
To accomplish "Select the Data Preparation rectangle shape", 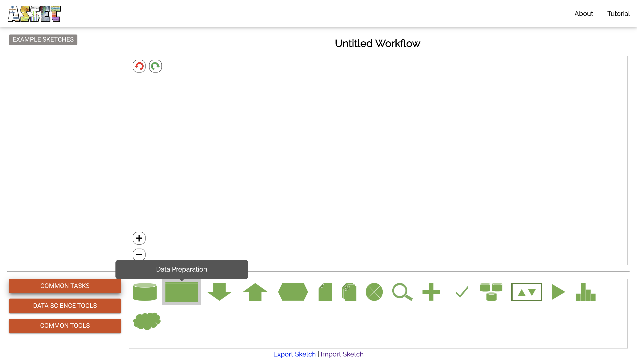I will click(x=182, y=292).
